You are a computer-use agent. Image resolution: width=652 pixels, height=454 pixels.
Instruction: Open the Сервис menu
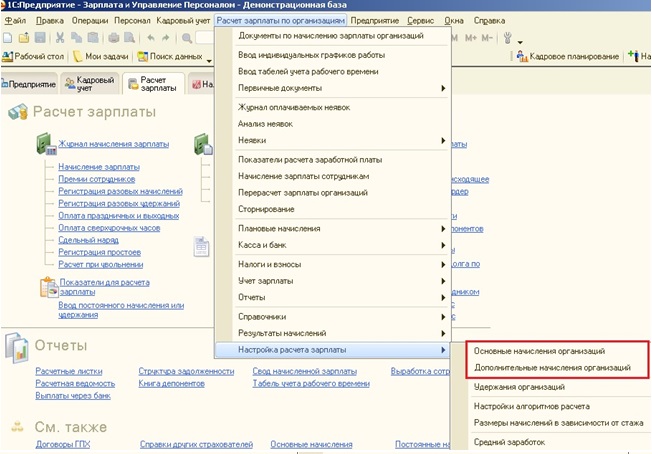pos(420,20)
